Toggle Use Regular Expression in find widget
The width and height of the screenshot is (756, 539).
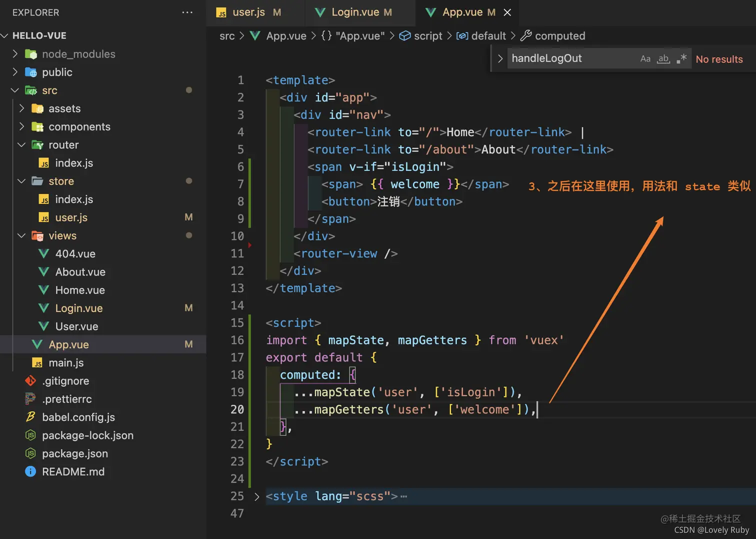point(681,59)
